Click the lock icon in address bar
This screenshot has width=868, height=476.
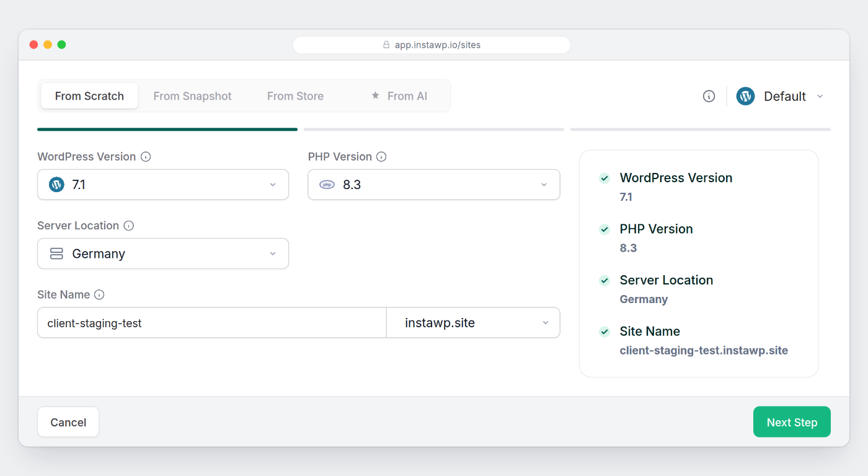tap(386, 45)
